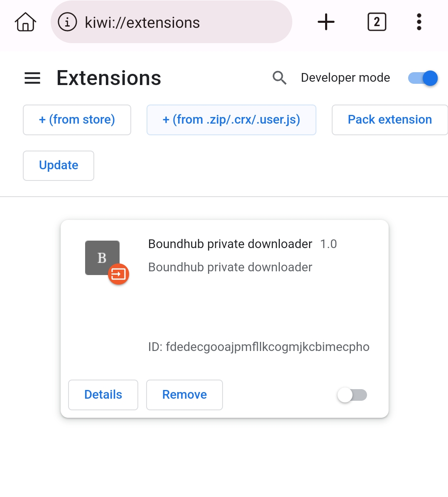Screen dimensions: 448x497
Task: Open the tab switcher showing 2 tabs
Action: pyautogui.click(x=377, y=22)
